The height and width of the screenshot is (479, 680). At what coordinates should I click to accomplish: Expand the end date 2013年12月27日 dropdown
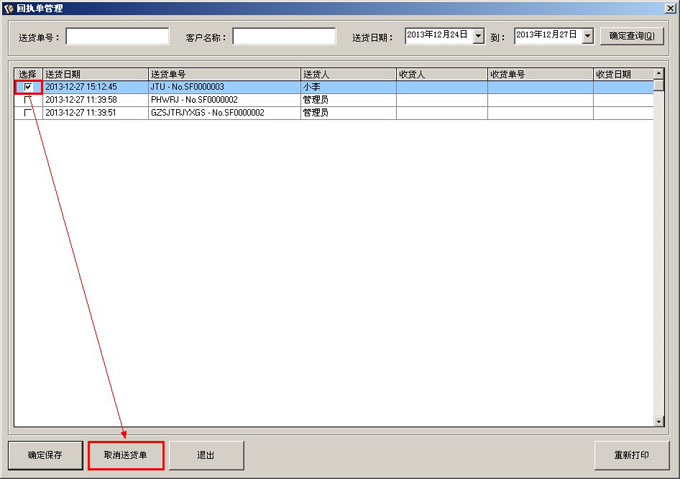point(587,36)
